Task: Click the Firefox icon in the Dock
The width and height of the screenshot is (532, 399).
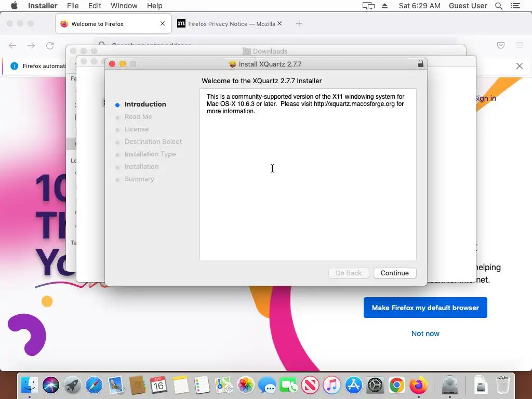Action: tap(418, 385)
